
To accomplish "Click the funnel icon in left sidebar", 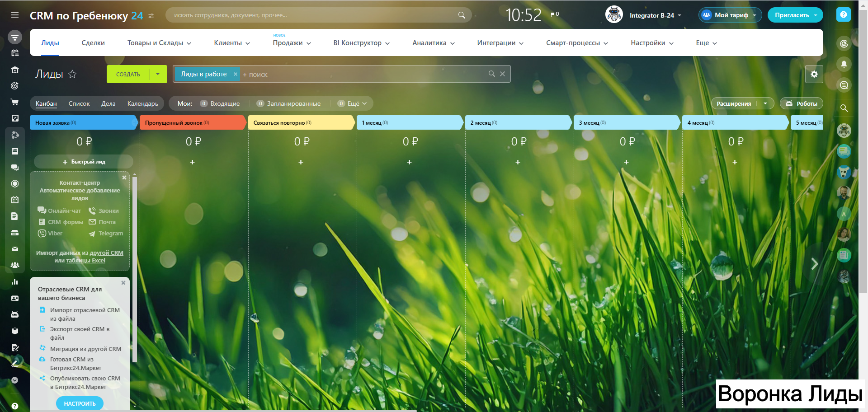I will click(x=15, y=37).
